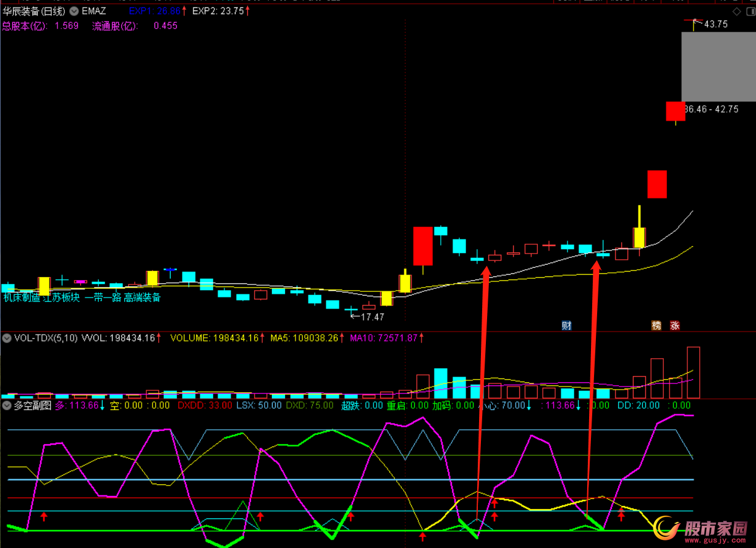Expand the VOL-TDX indicator dropdown arrow

pos(7,338)
